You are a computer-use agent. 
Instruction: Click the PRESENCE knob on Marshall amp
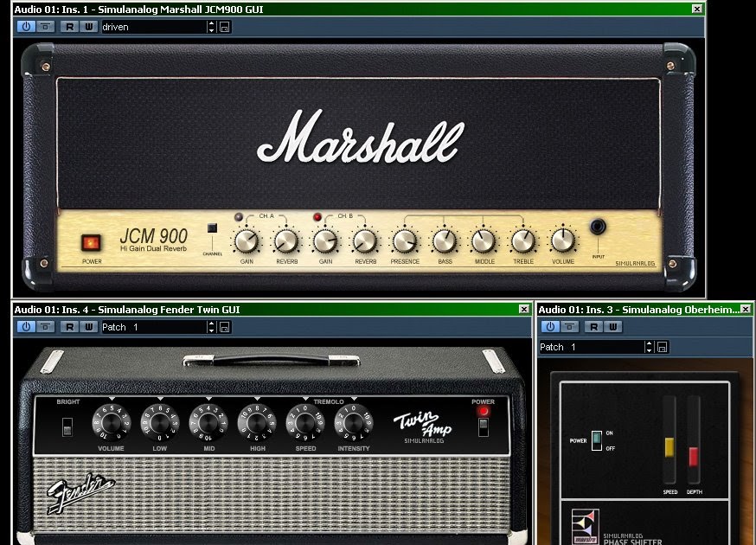coord(405,240)
